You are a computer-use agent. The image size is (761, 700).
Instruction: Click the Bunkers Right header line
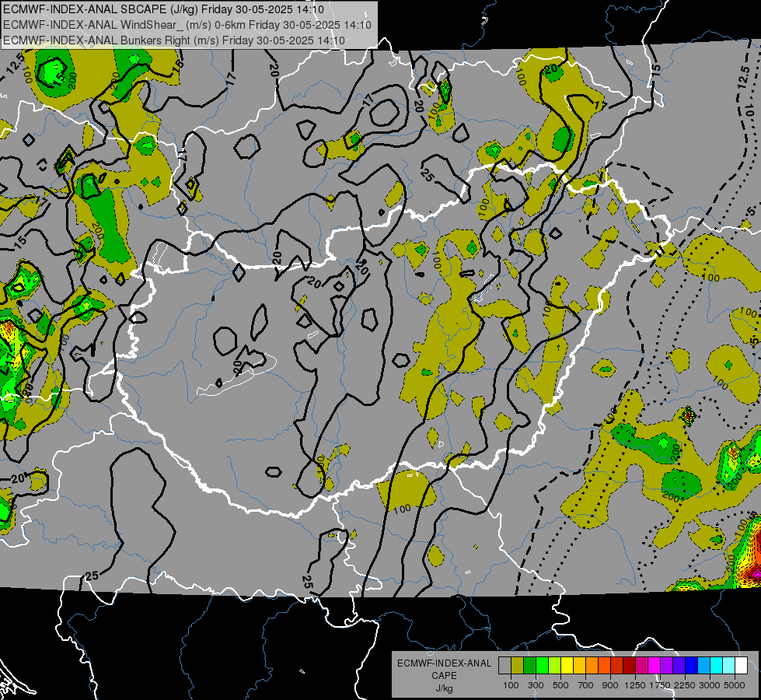tap(174, 40)
